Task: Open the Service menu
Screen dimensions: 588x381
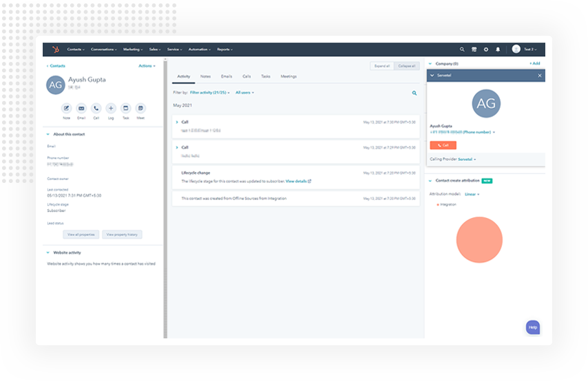Action: coord(175,50)
